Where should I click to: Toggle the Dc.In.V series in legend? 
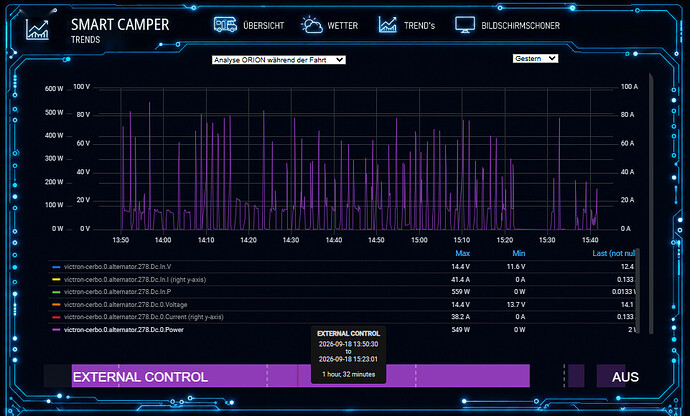click(x=117, y=266)
